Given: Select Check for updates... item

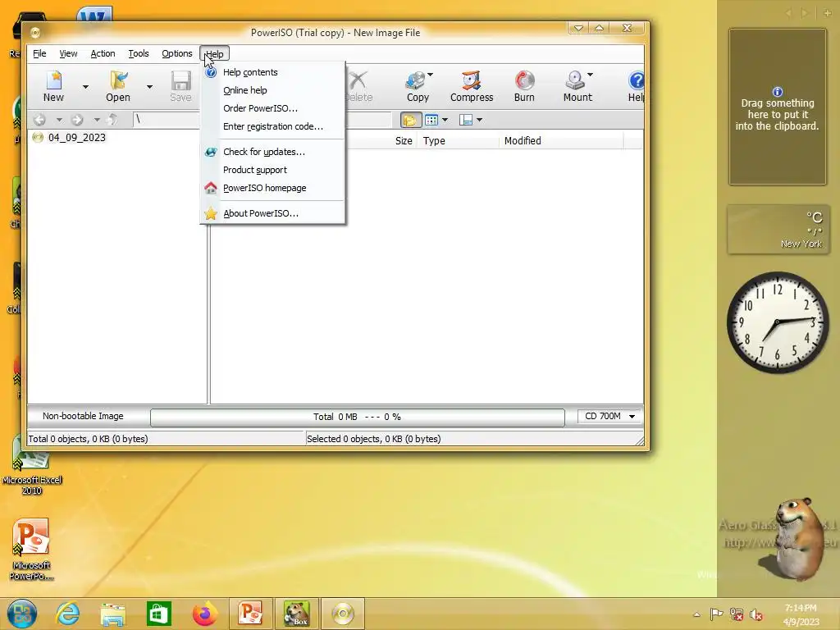Looking at the screenshot, I should point(272,152).
